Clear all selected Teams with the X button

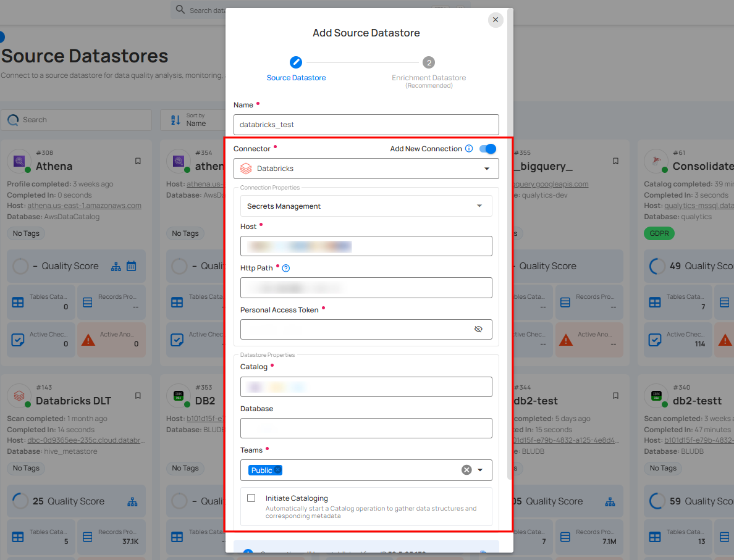pyautogui.click(x=466, y=470)
